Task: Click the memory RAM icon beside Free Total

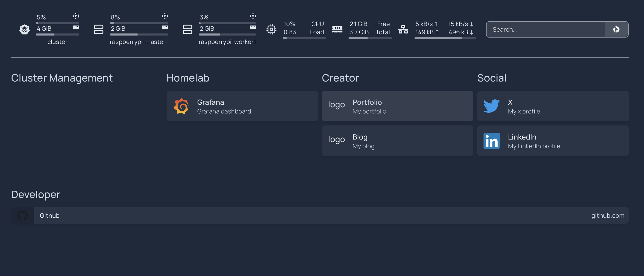Action: [x=337, y=29]
